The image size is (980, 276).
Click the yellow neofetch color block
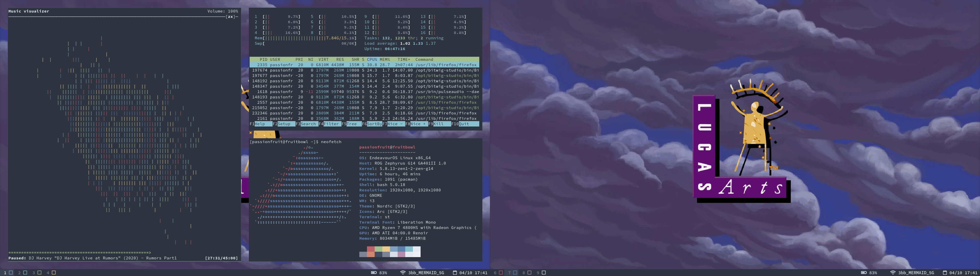(x=386, y=249)
